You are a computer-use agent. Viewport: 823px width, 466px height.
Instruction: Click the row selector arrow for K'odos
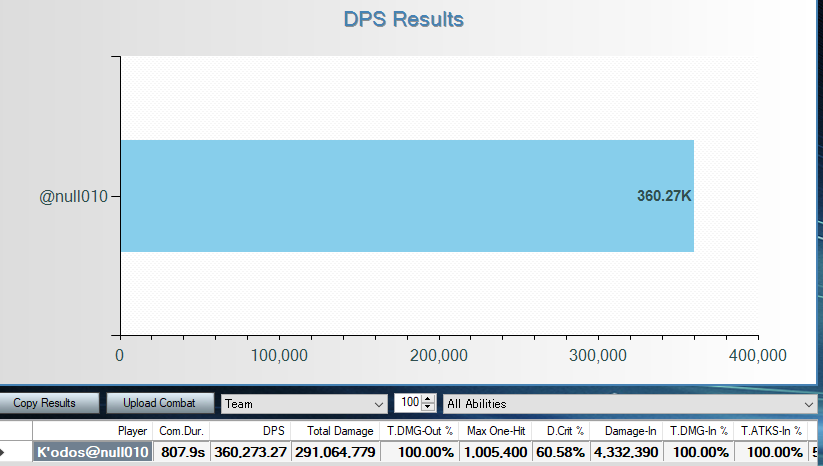click(16, 453)
